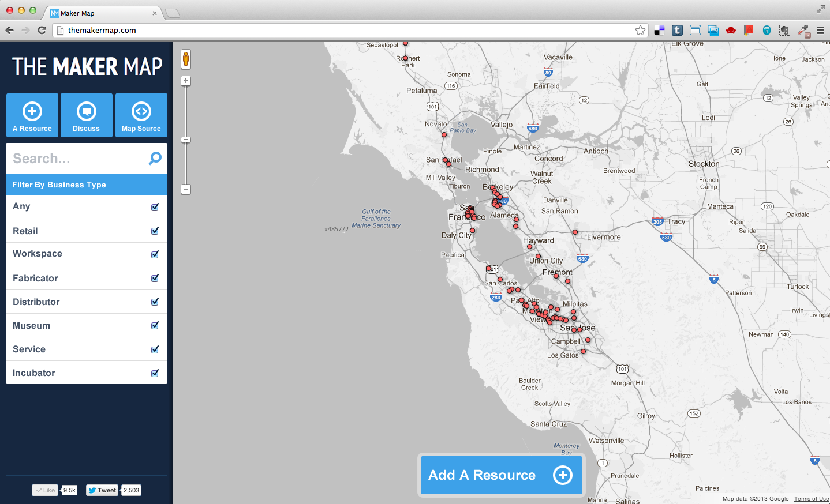830x504 pixels.
Task: Open the Map Source button
Action: (141, 115)
